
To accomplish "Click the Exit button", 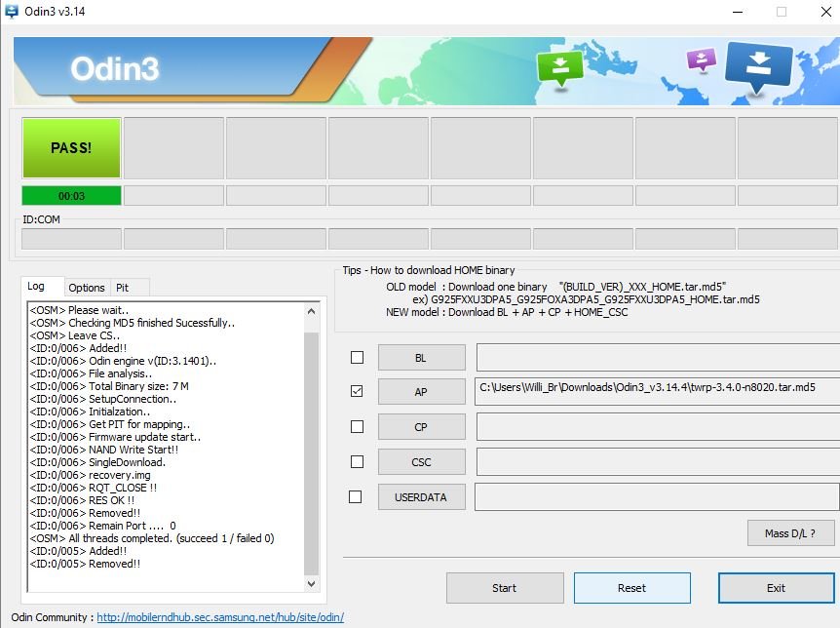I will tap(776, 588).
